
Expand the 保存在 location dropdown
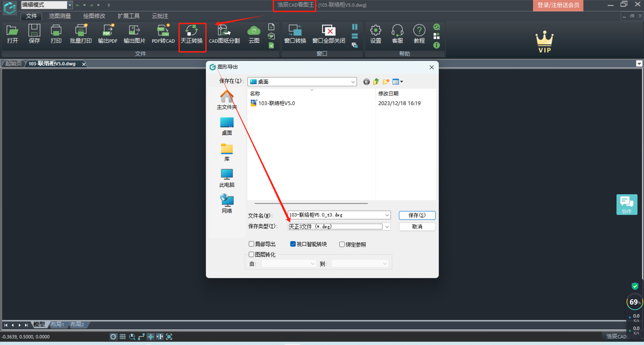coord(353,82)
